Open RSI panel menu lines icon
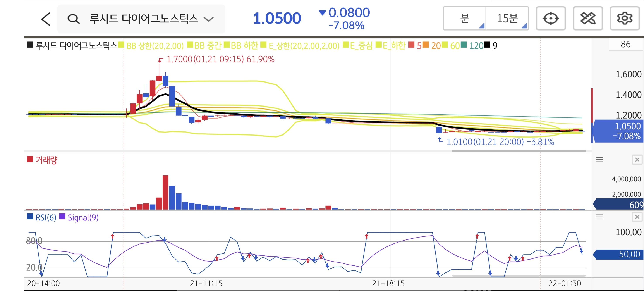 (x=599, y=217)
